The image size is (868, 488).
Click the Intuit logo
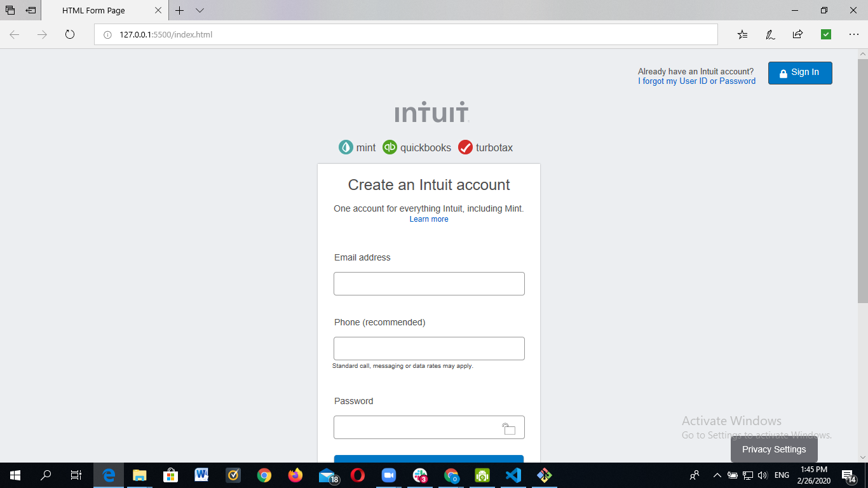pyautogui.click(x=432, y=111)
